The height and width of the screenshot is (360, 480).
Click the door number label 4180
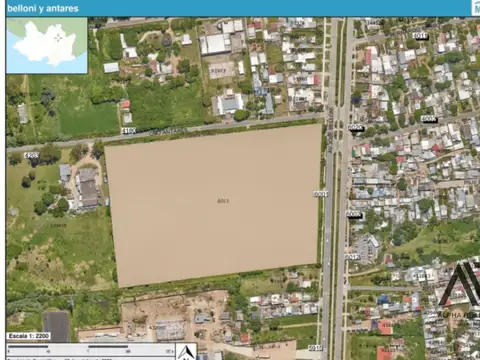(x=129, y=131)
